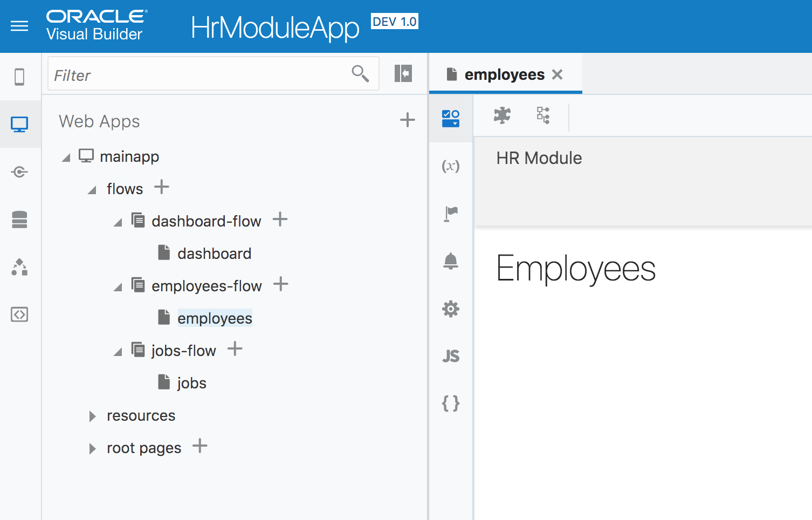
Task: Collapse the mainapp tree node
Action: (66, 158)
